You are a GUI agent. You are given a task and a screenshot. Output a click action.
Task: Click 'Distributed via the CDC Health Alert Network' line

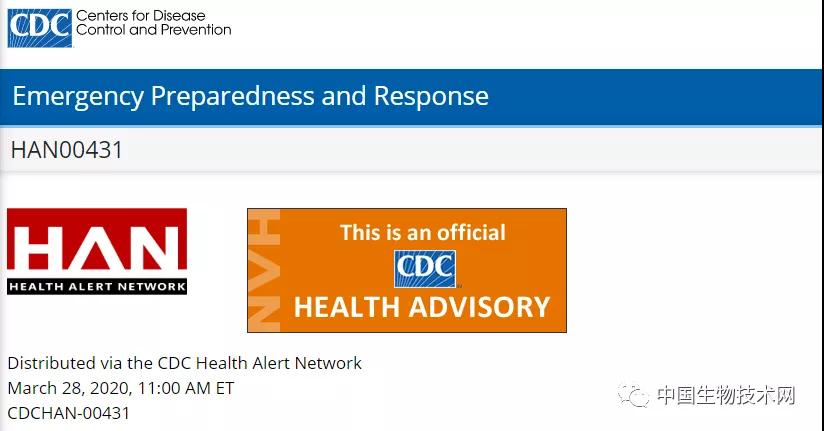184,363
